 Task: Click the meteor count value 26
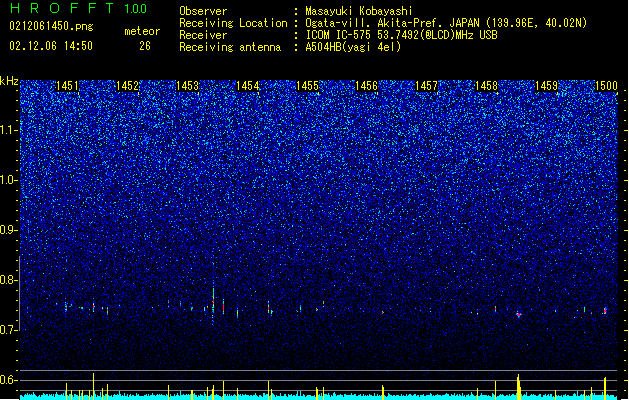145,46
